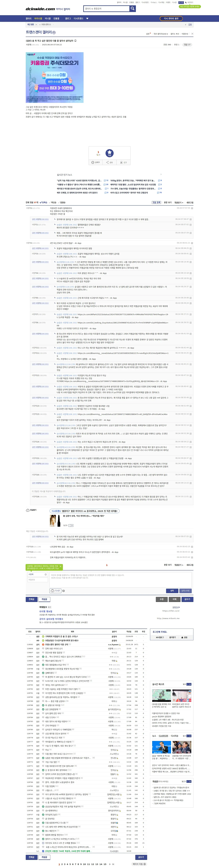Viewport: 219px width, 868px height.
Task: Open the 갤로그 navigation menu item
Action: point(68,19)
